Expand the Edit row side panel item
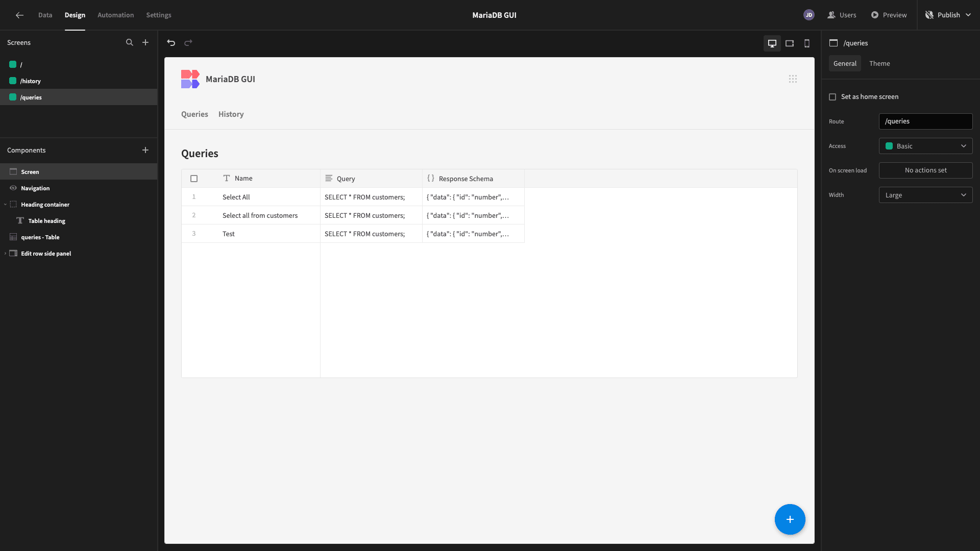This screenshot has height=551, width=980. (x=5, y=254)
